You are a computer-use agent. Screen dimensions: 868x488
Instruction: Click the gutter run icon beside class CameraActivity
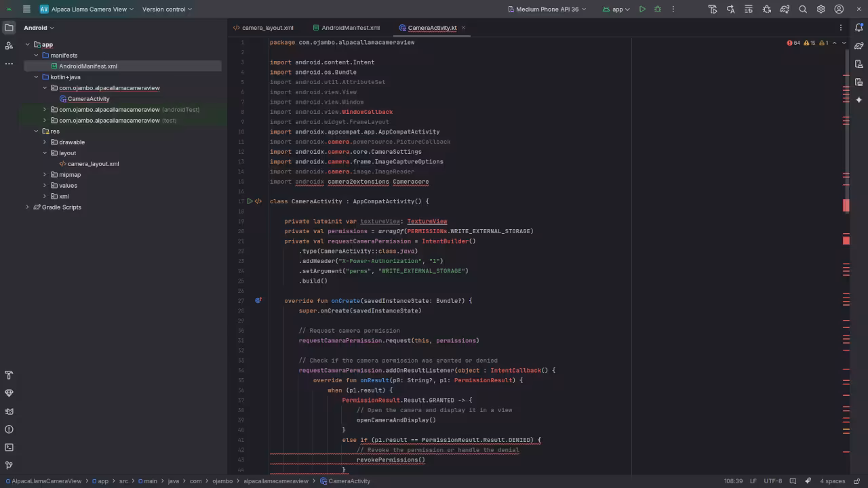click(250, 201)
